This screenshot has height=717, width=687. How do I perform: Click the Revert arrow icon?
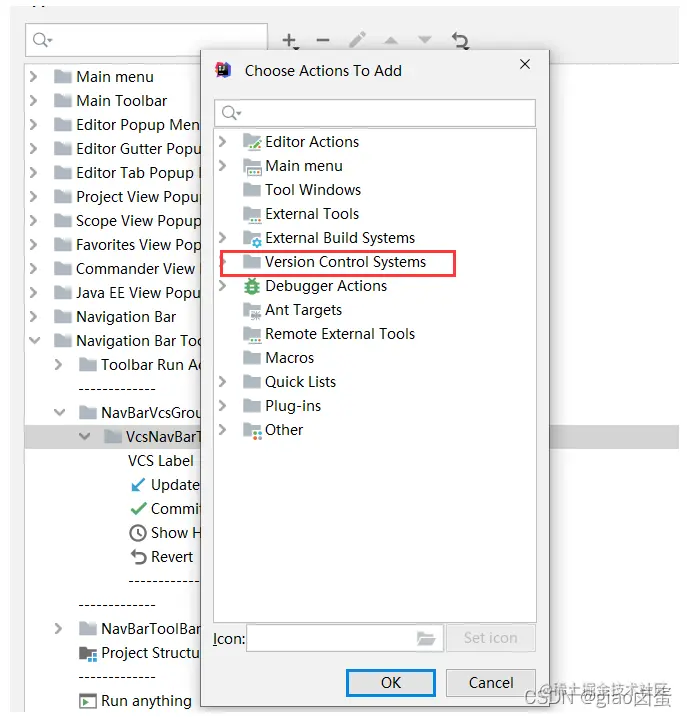(138, 557)
